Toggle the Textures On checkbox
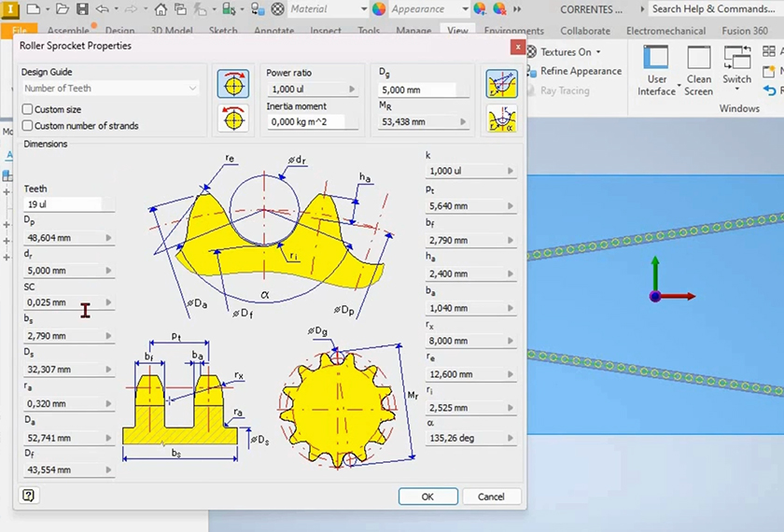784x532 pixels. [x=532, y=52]
